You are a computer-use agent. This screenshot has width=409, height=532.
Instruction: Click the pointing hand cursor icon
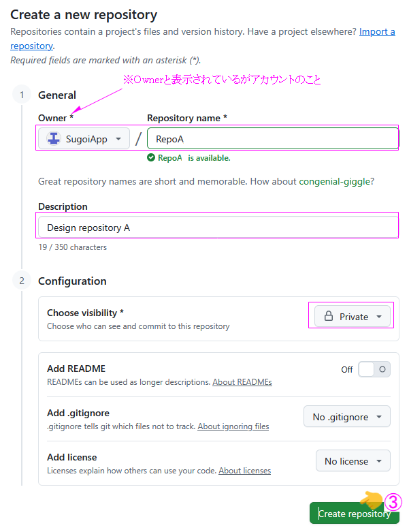pyautogui.click(x=372, y=501)
